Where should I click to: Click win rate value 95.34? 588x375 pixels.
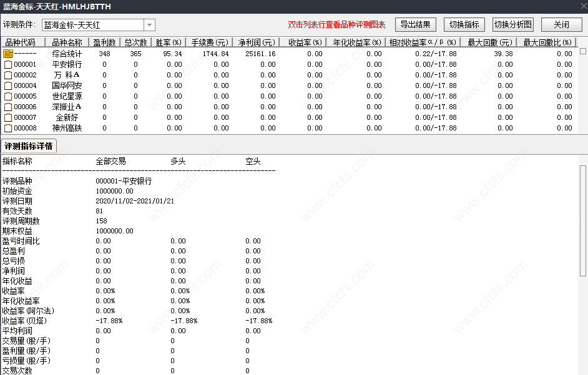click(x=172, y=54)
